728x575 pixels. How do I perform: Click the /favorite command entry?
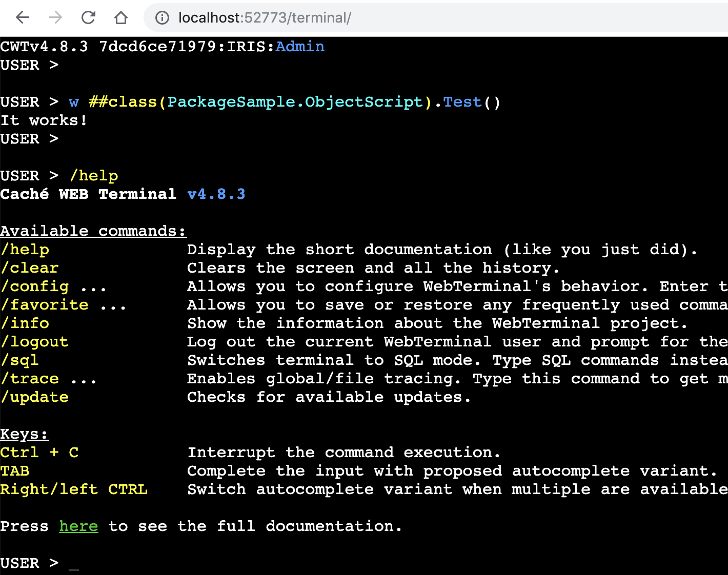coord(45,305)
